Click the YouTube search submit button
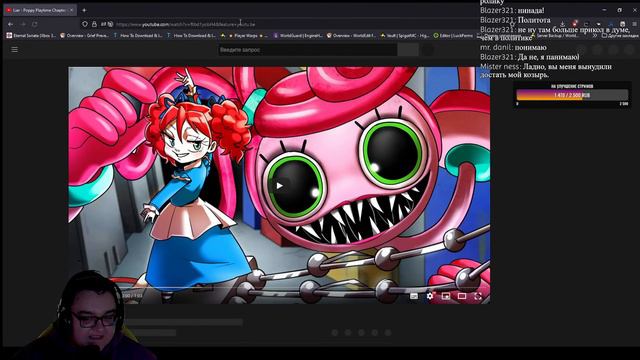Viewport: 640px width, 360px height. 408,50
